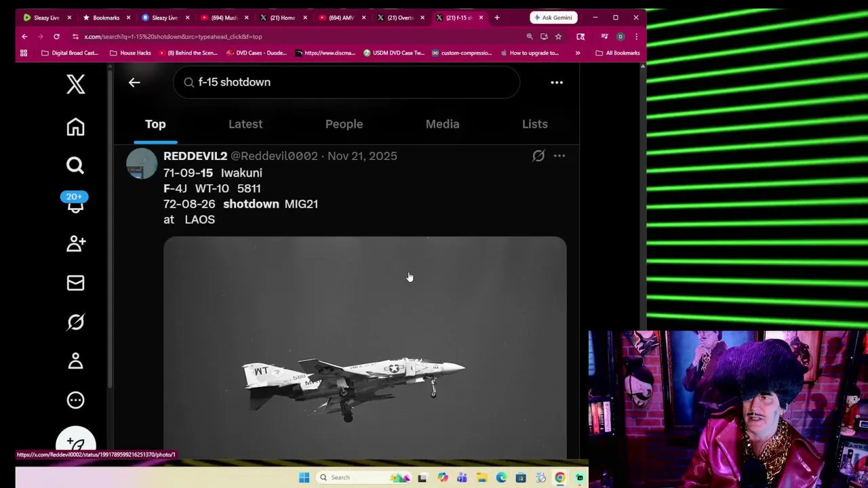Open Chrome profile avatar D

pyautogui.click(x=620, y=37)
